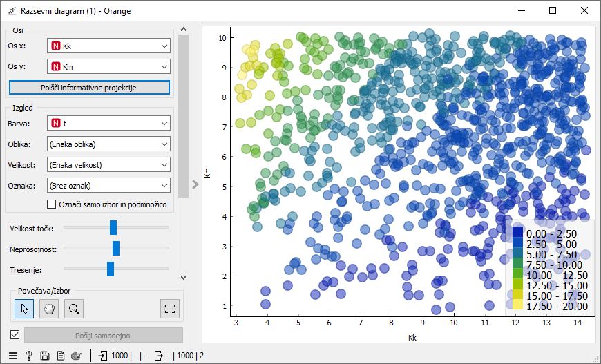Open the 'Os y' axis dropdown
This screenshot has width=601, height=364.
click(108, 67)
